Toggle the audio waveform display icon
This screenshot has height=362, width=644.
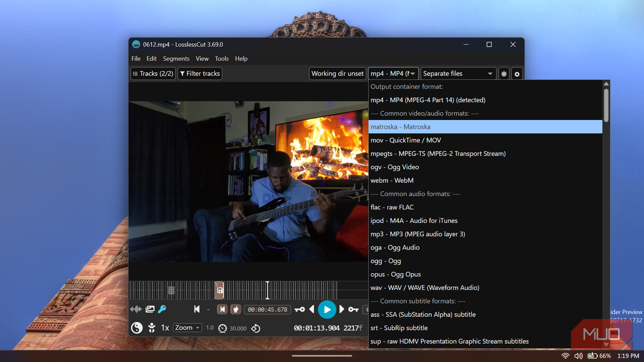tap(136, 309)
